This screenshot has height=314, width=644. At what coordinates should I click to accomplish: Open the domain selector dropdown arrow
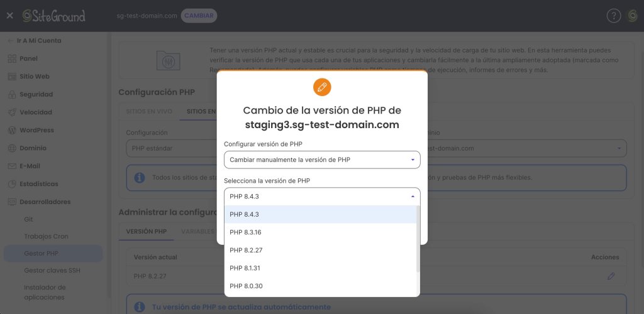tap(619, 148)
